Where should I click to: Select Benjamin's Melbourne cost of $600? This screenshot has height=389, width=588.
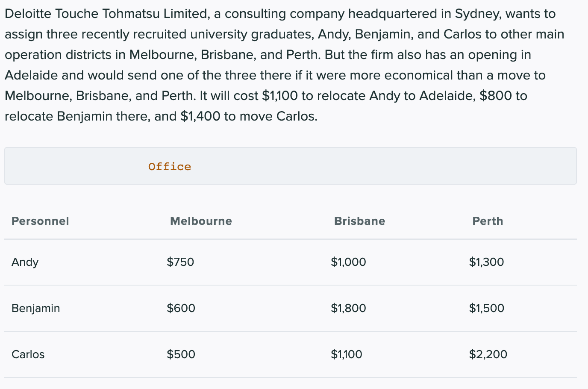click(x=181, y=308)
